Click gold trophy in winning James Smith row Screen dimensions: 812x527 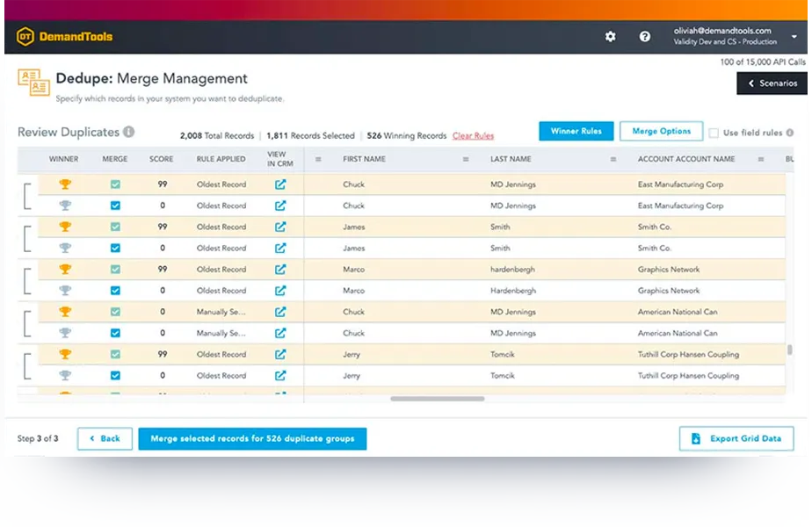tap(65, 227)
